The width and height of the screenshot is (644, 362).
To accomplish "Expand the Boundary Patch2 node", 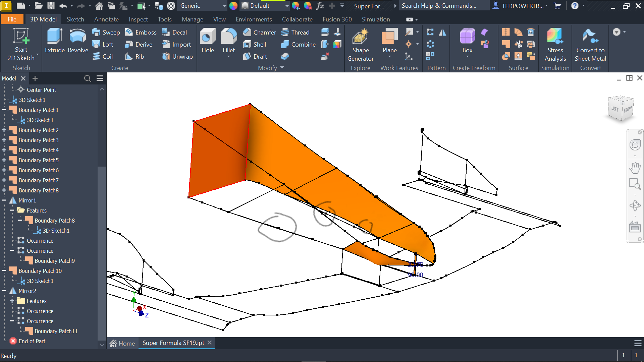I will click(x=4, y=130).
